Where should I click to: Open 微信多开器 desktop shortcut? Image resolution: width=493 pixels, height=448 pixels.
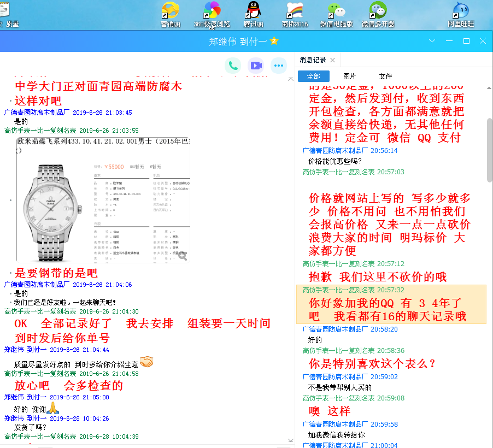point(378,11)
